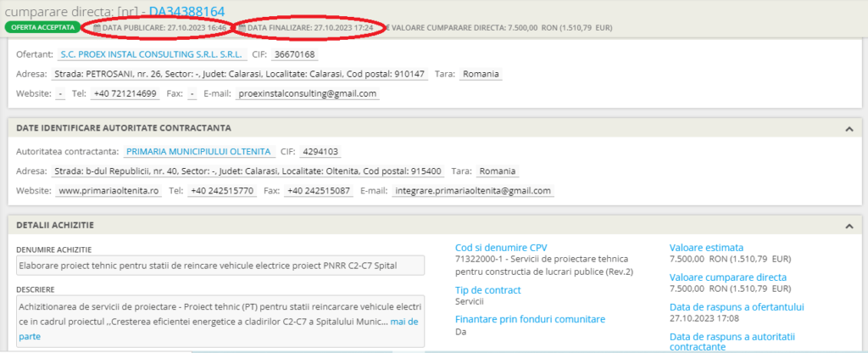
Task: Select the supplier phone +40 721214699
Action: pos(125,93)
